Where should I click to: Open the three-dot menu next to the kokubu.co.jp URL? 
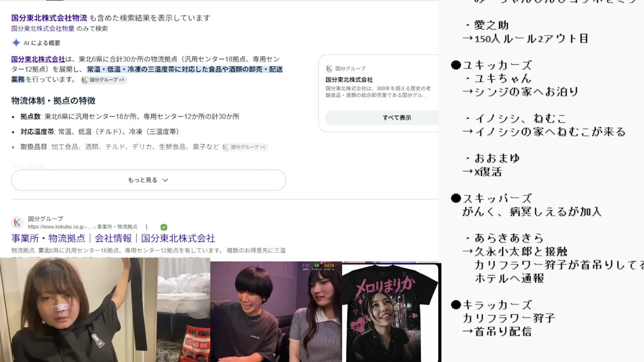pos(147,227)
